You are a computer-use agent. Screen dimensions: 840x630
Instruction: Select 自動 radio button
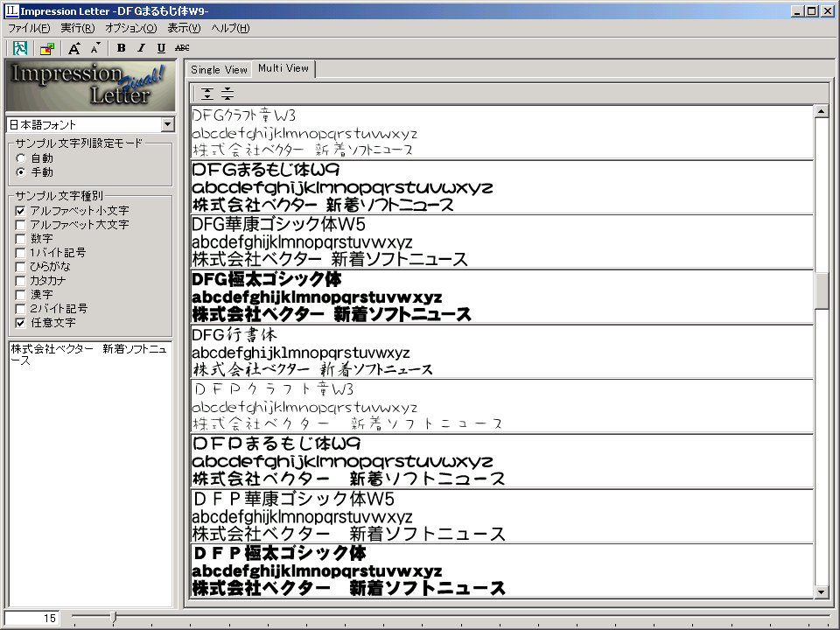click(x=21, y=158)
